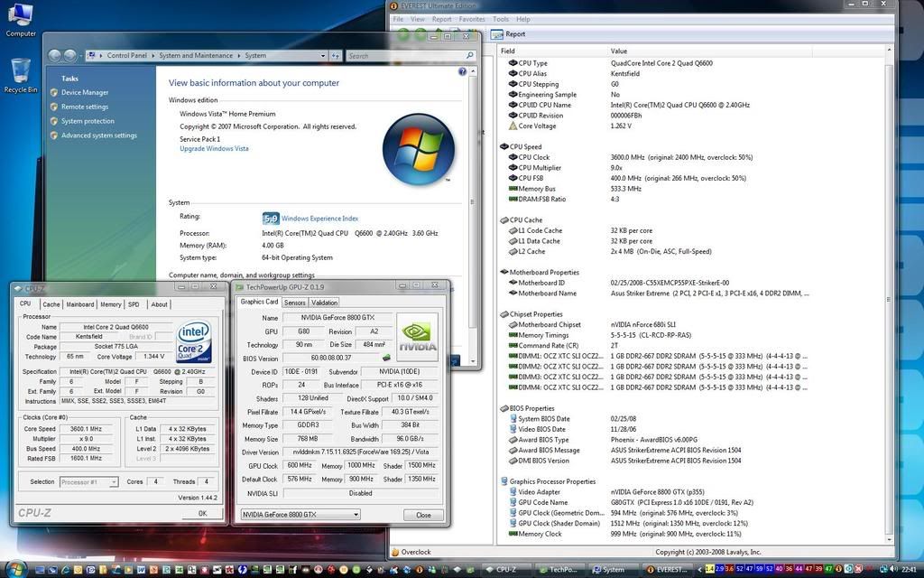Click the Windows Experience Index rating badge

270,219
